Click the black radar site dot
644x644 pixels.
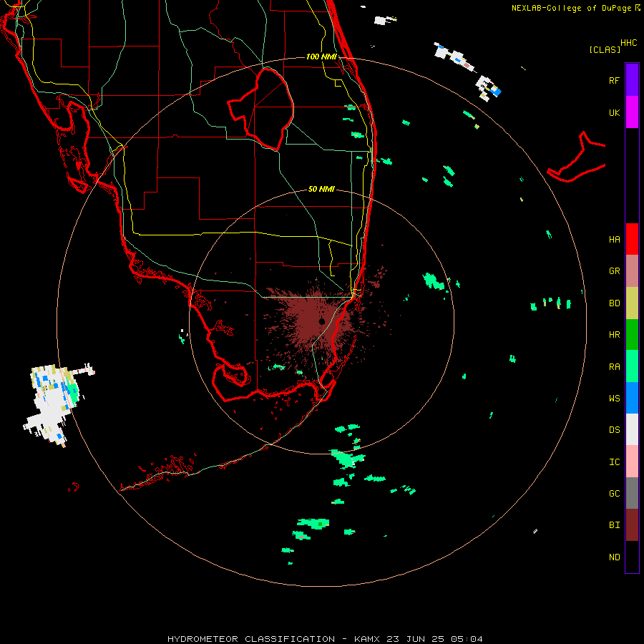pyautogui.click(x=322, y=321)
